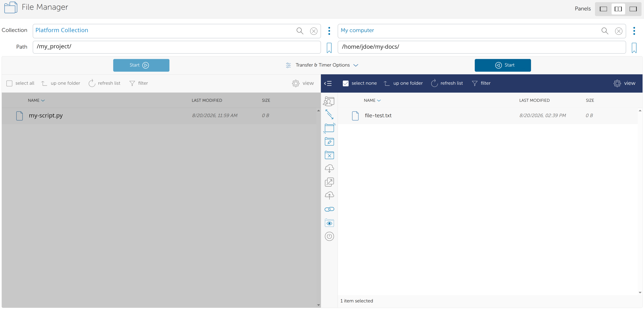The width and height of the screenshot is (644, 312).
Task: Expand Transfer & Timer Options
Action: 322,65
